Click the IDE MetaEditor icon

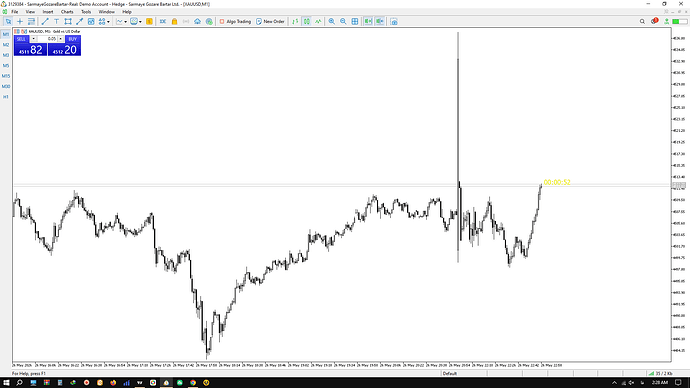[x=163, y=21]
